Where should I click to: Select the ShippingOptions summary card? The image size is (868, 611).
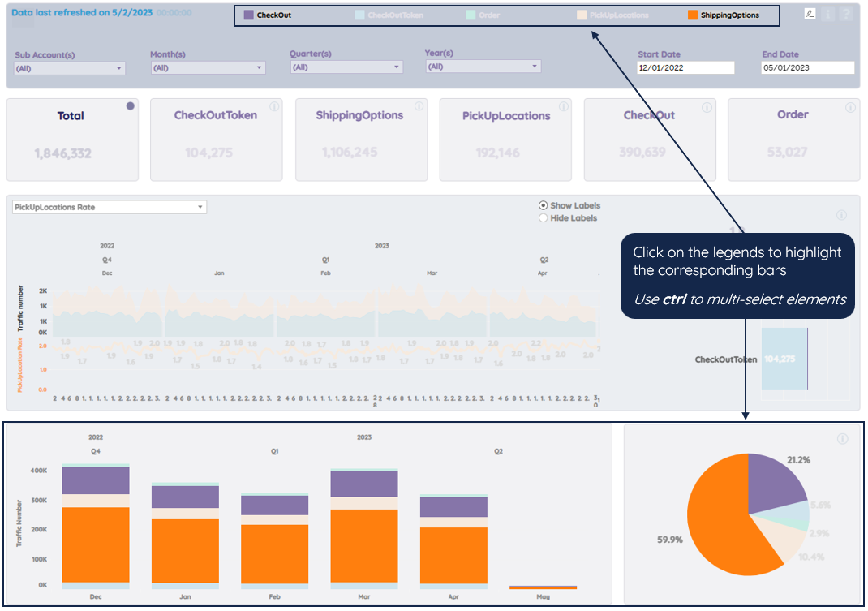pos(362,140)
